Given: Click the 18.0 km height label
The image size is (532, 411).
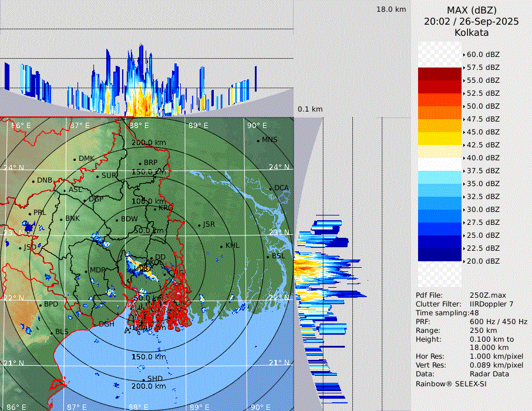Looking at the screenshot, I should [391, 9].
